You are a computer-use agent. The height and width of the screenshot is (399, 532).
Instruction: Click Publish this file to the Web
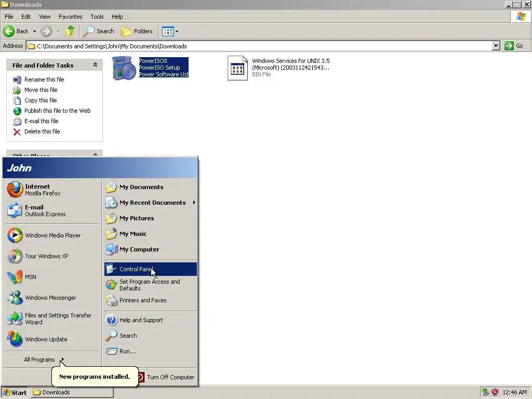52,111
